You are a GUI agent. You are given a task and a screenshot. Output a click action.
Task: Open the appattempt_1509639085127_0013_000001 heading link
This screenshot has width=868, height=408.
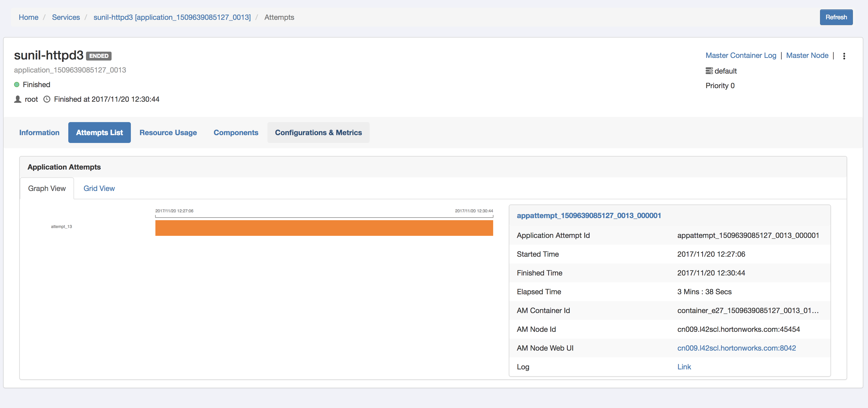pos(589,215)
